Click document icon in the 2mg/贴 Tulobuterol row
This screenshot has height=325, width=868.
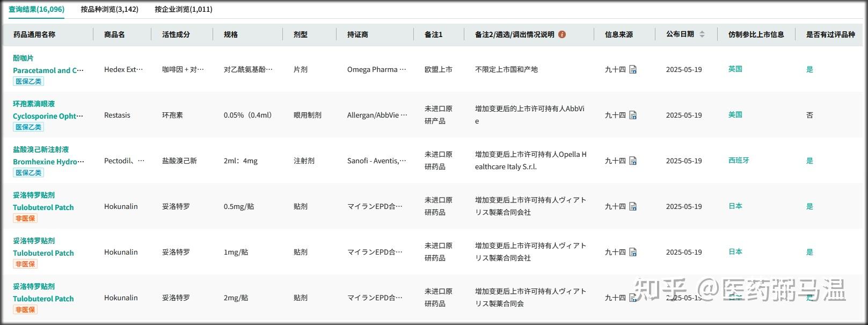click(633, 298)
